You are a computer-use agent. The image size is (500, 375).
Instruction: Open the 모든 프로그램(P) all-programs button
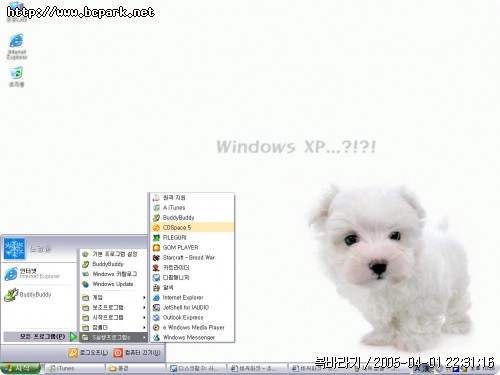click(x=40, y=337)
